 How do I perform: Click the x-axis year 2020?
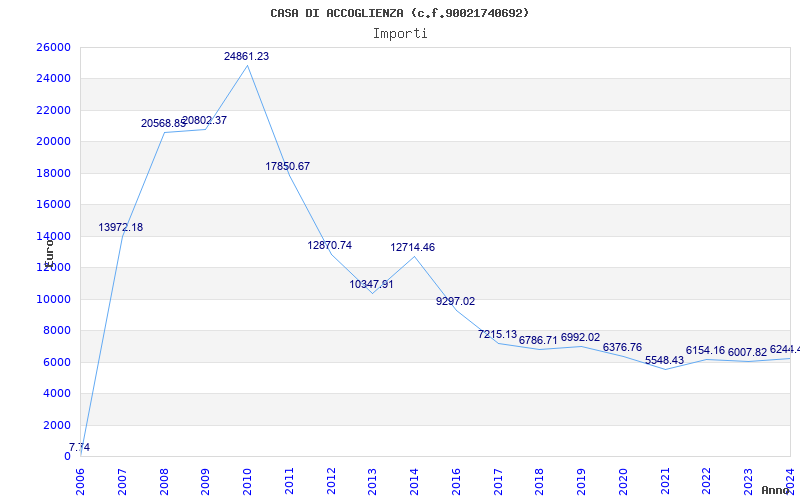[x=623, y=482]
